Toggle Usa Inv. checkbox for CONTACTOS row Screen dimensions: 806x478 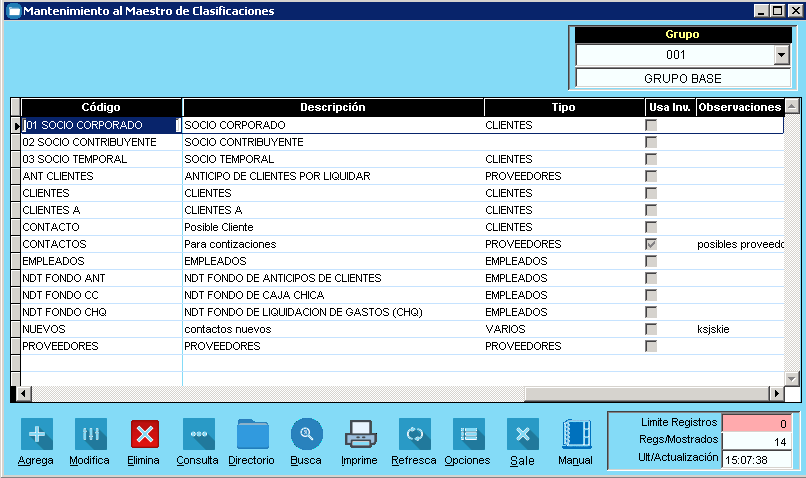[651, 244]
